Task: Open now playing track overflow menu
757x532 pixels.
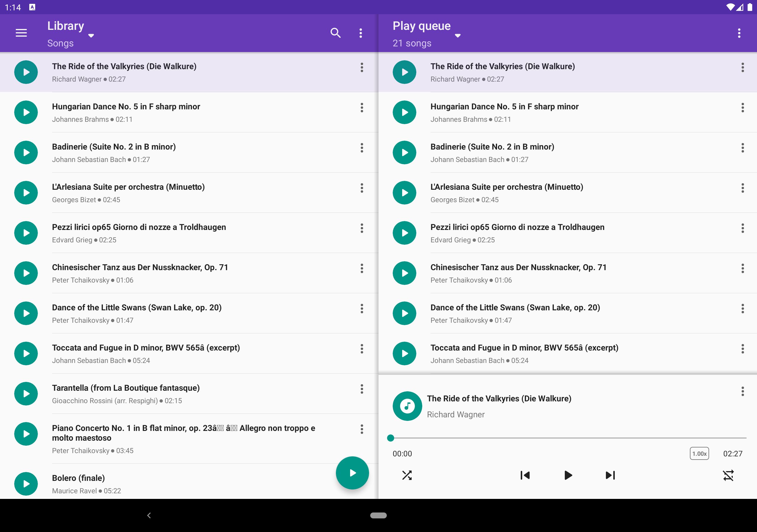Action: 743,392
